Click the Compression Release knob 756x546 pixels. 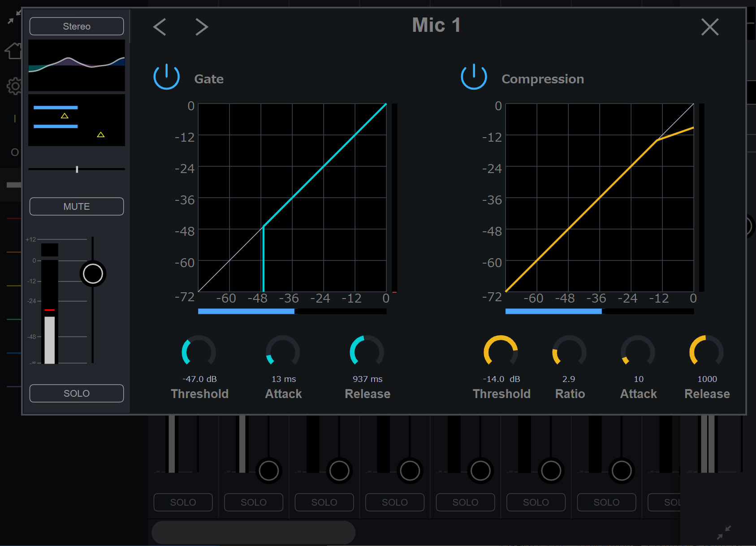(707, 352)
